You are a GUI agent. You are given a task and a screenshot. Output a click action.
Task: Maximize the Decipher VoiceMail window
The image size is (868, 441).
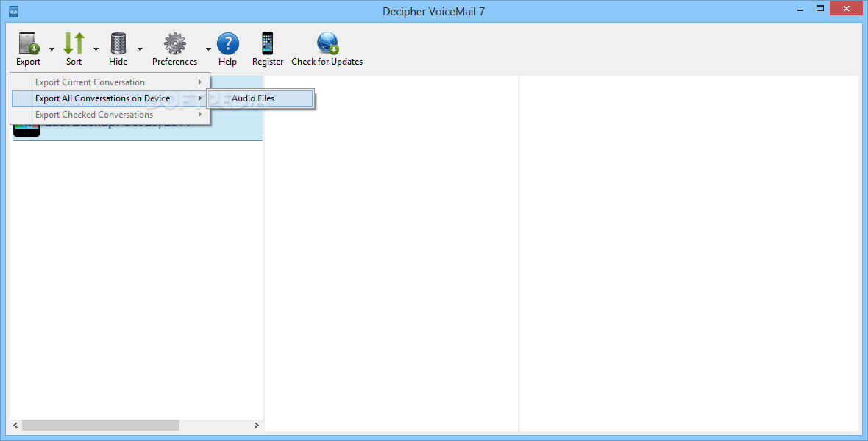[x=820, y=8]
